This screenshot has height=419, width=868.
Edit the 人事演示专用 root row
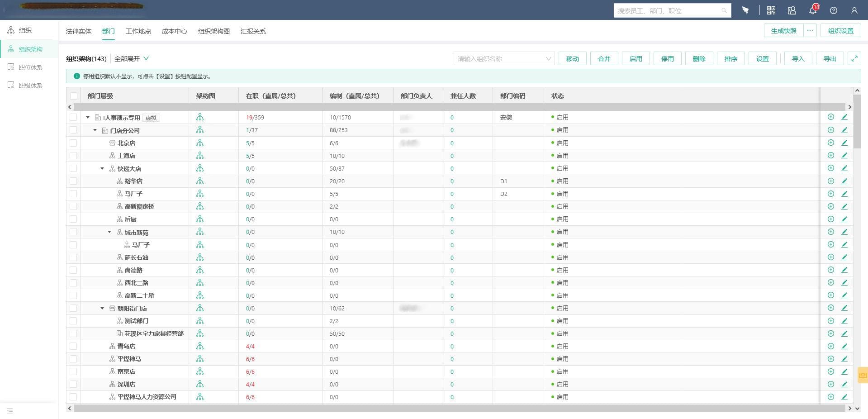[844, 117]
